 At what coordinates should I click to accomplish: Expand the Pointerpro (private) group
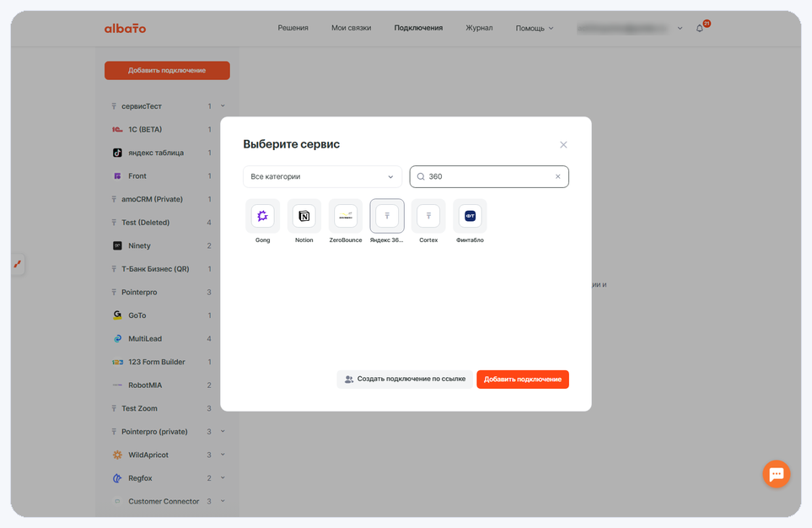[x=223, y=432]
